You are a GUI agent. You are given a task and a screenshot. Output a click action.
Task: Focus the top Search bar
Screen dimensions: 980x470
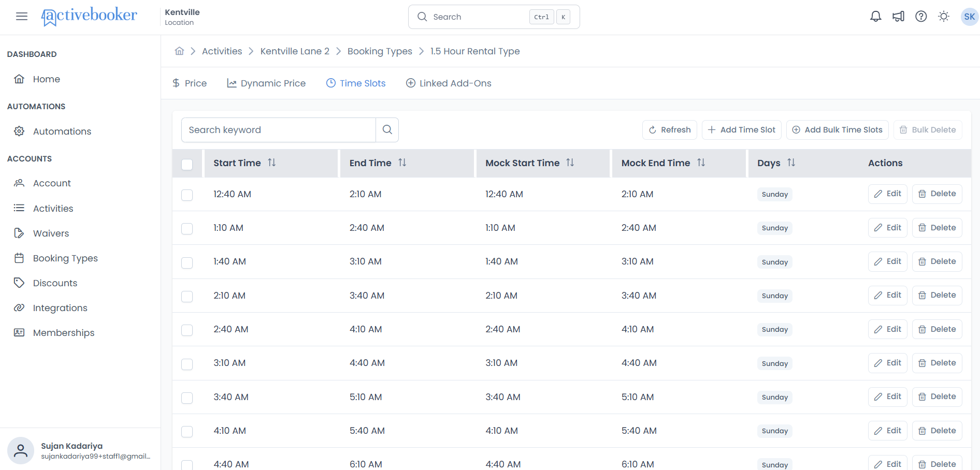(x=494, y=17)
